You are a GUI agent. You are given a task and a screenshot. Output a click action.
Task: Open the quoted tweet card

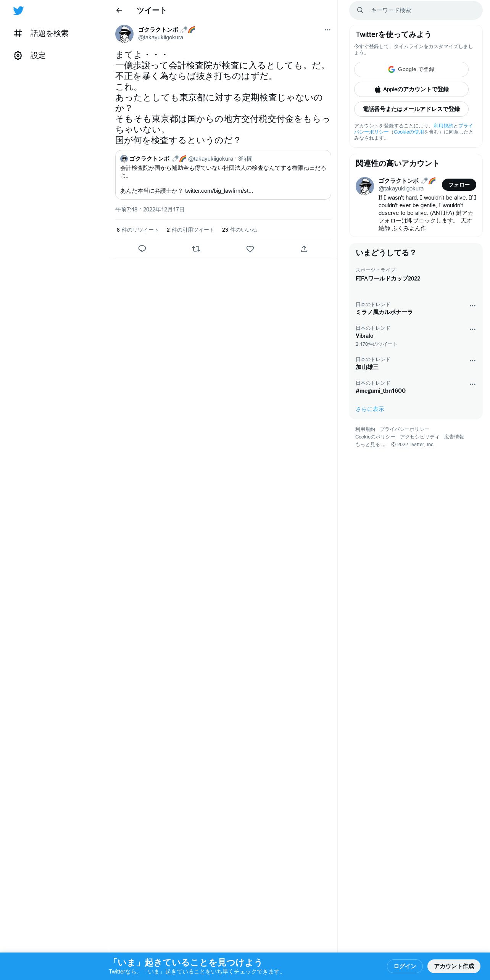[223, 175]
